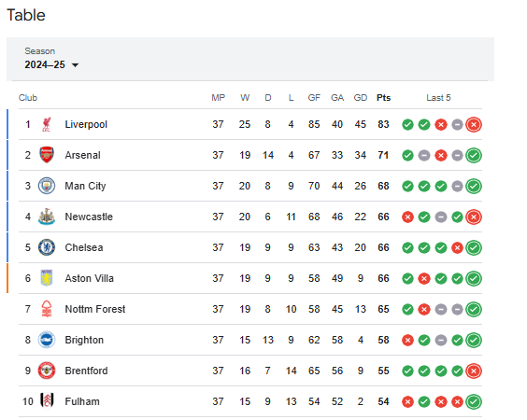527x420 pixels.
Task: Open the Season 2024–25 dropdown
Action: click(x=51, y=59)
